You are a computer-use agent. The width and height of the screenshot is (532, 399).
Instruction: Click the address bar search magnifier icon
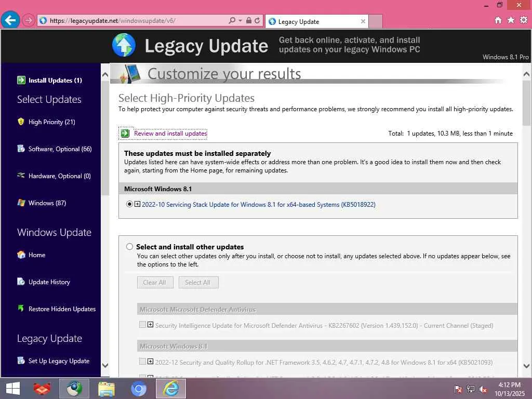point(232,20)
